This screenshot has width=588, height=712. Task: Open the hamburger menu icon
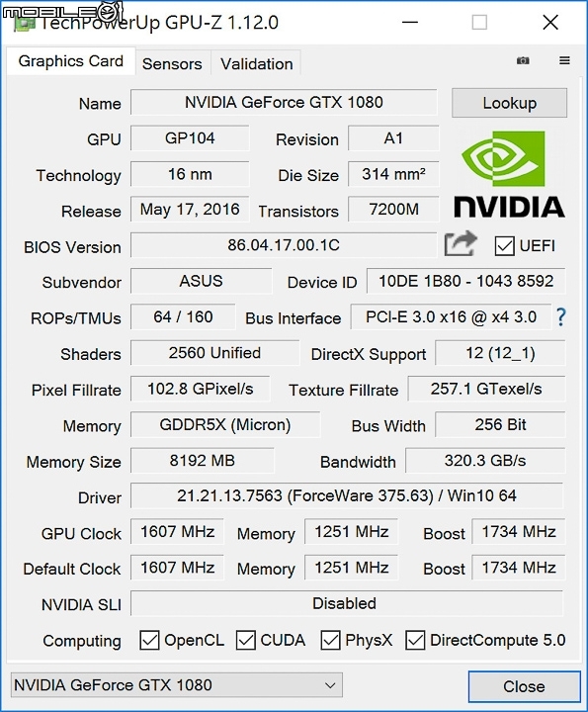(564, 60)
